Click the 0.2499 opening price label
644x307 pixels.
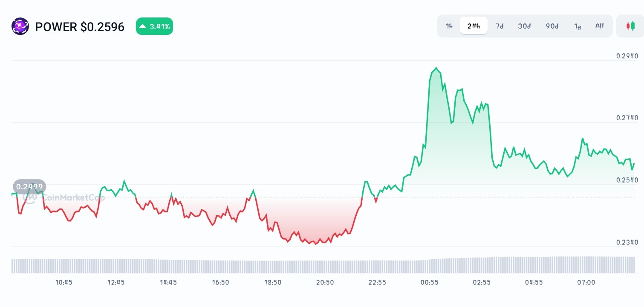click(x=29, y=187)
